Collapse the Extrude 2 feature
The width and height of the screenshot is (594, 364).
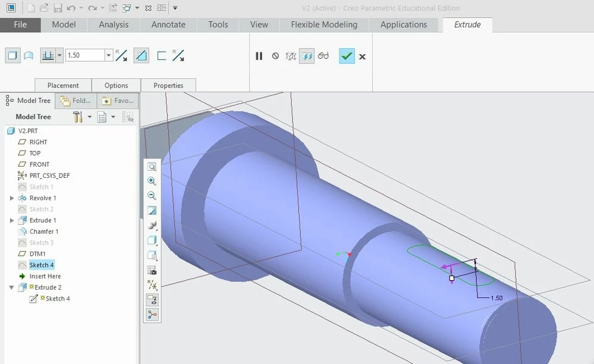click(12, 287)
